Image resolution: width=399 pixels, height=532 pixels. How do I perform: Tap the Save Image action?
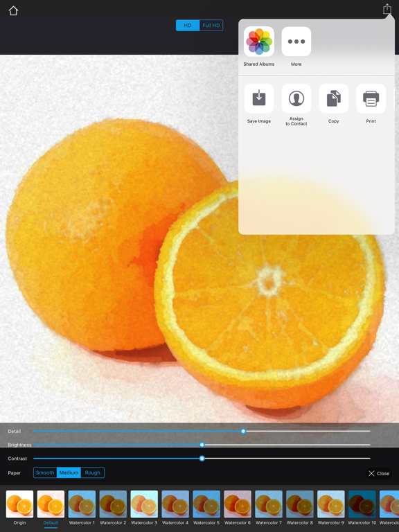(259, 98)
